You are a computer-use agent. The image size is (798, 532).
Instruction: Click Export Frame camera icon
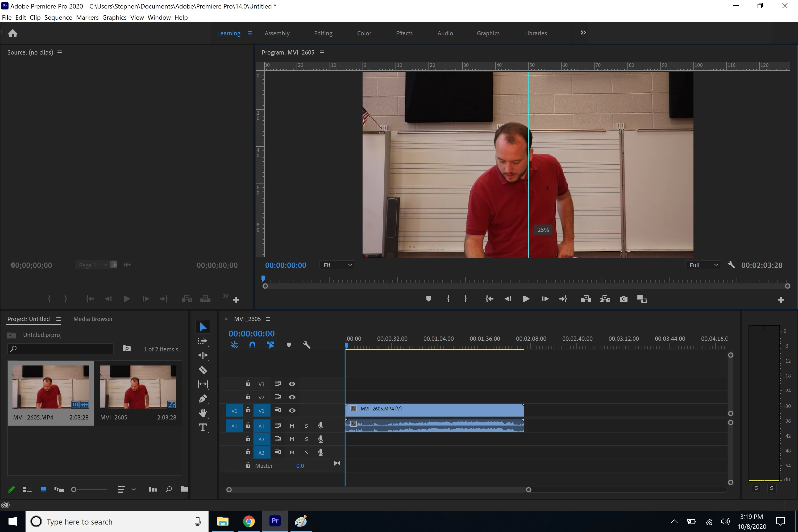[x=624, y=299]
